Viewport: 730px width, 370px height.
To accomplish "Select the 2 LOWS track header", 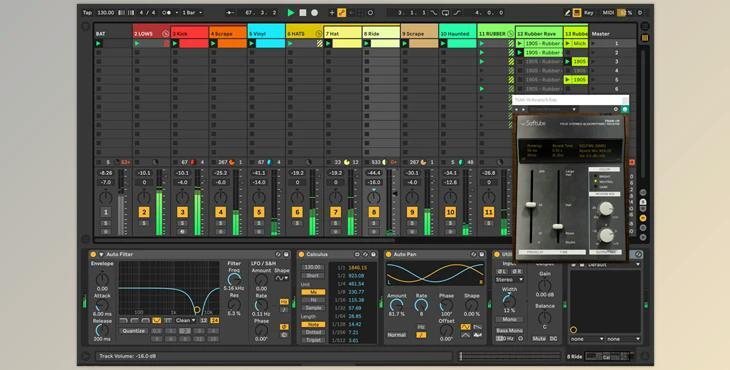I will click(151, 34).
